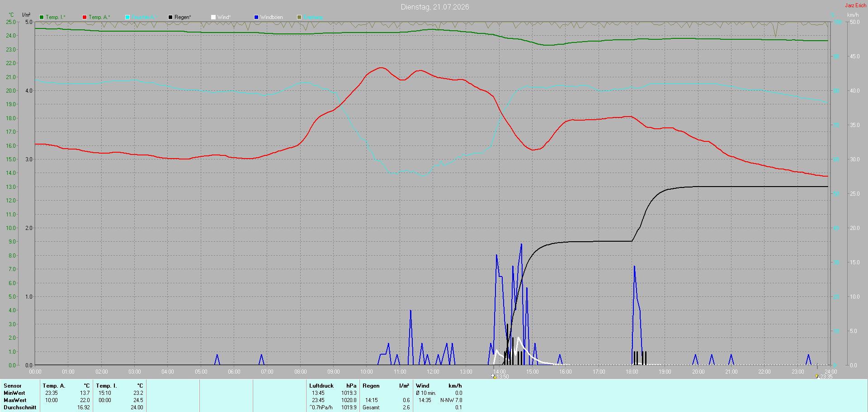Click the 'Regen' column header in the table
This screenshot has height=412, width=868.
pyautogui.click(x=371, y=386)
